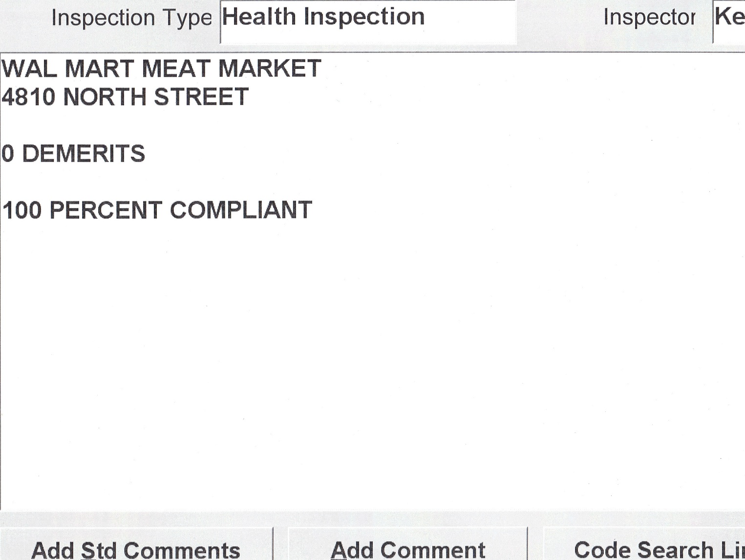Click the 4810 NORTH STREET line
Image resolution: width=745 pixels, height=560 pixels.
tap(125, 97)
